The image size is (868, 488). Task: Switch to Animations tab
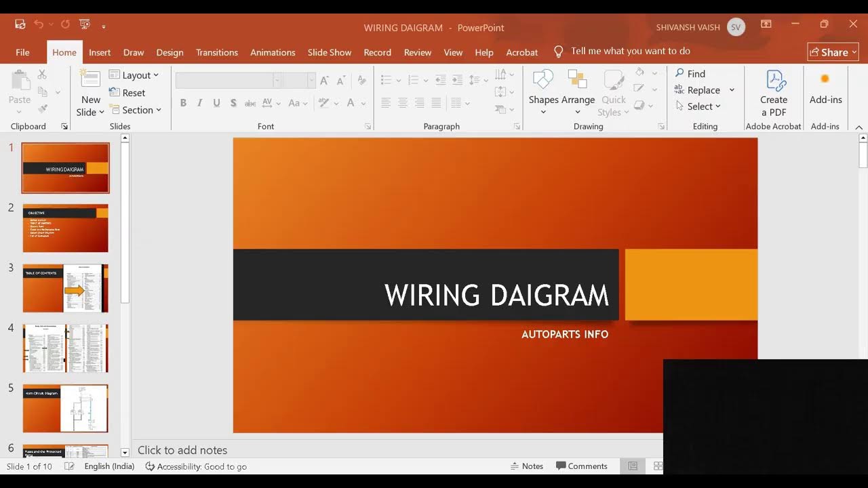273,52
